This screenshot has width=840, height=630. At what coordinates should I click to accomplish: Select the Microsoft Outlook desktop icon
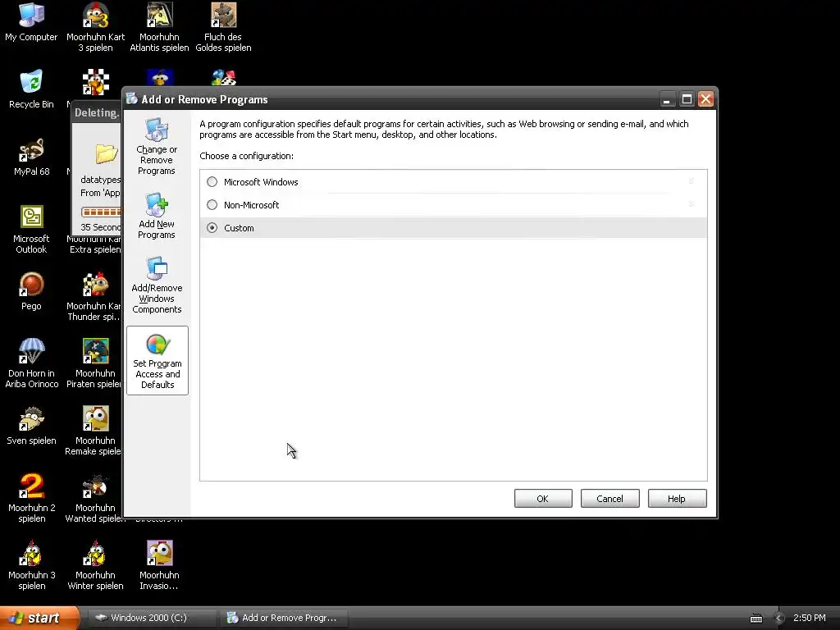[31, 230]
